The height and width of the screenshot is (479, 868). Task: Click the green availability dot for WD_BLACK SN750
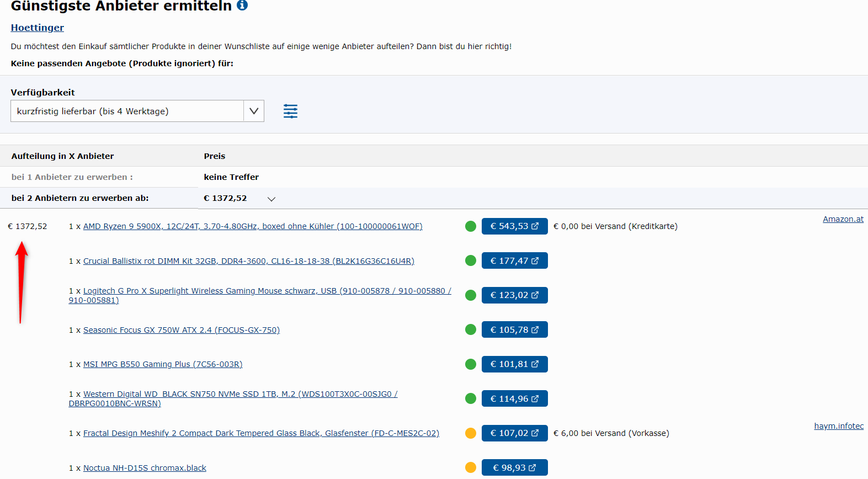[471, 398]
